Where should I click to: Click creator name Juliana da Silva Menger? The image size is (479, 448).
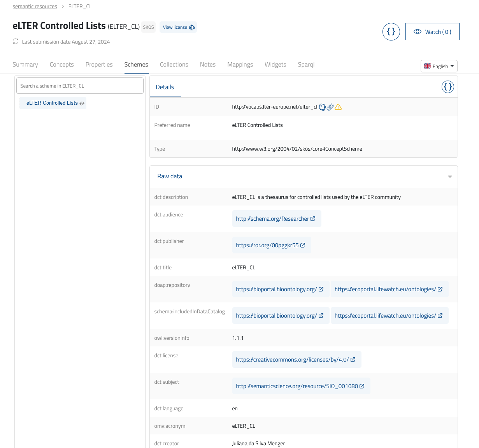(258, 443)
